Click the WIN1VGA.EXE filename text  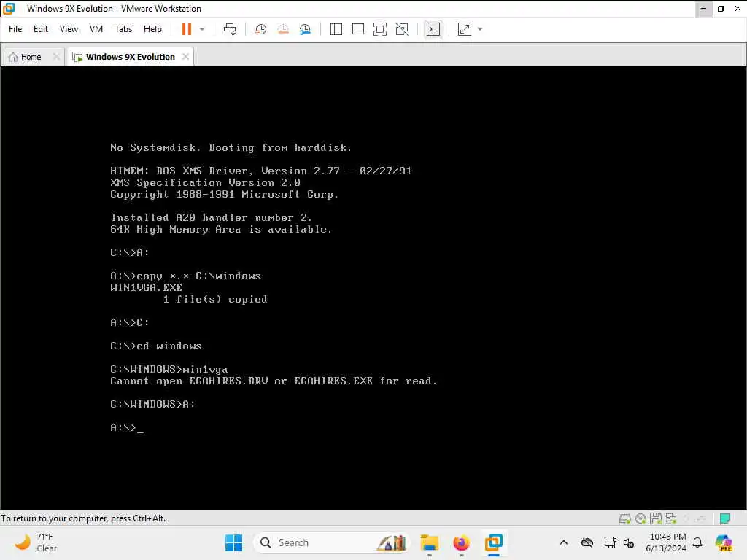pyautogui.click(x=146, y=287)
